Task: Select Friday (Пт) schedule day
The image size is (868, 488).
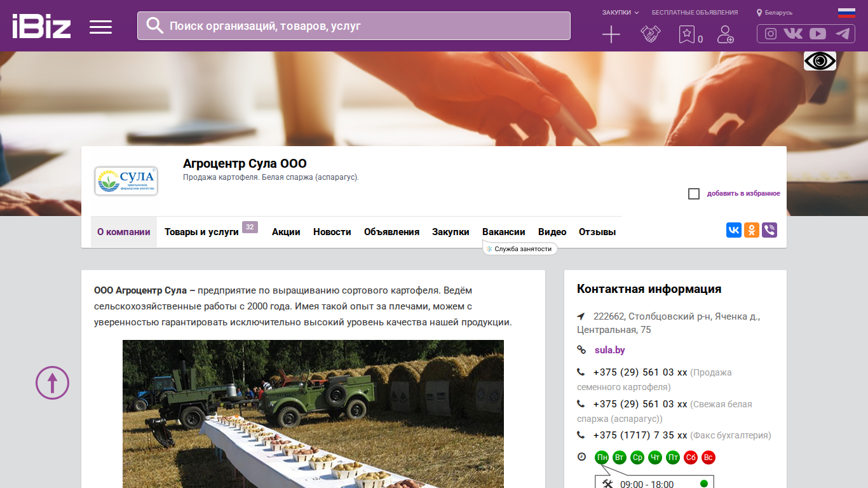Action: (x=673, y=457)
